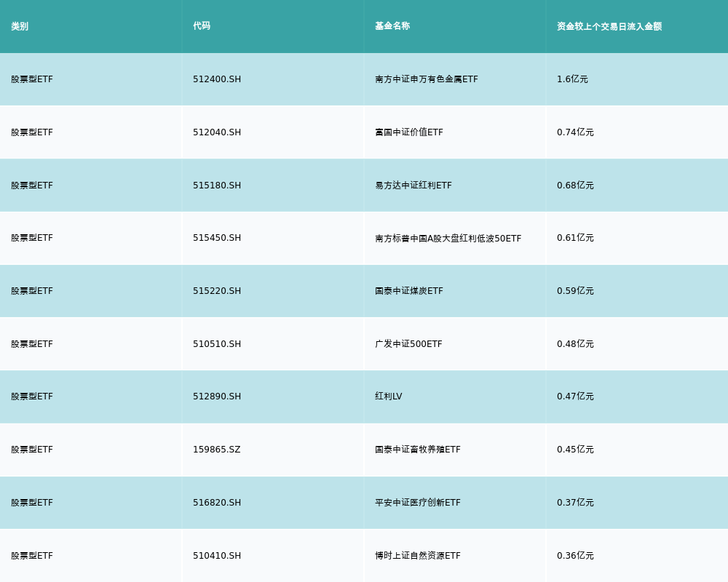Click 股票型ETF in the 515450.SH row
728x582 pixels.
coord(32,238)
